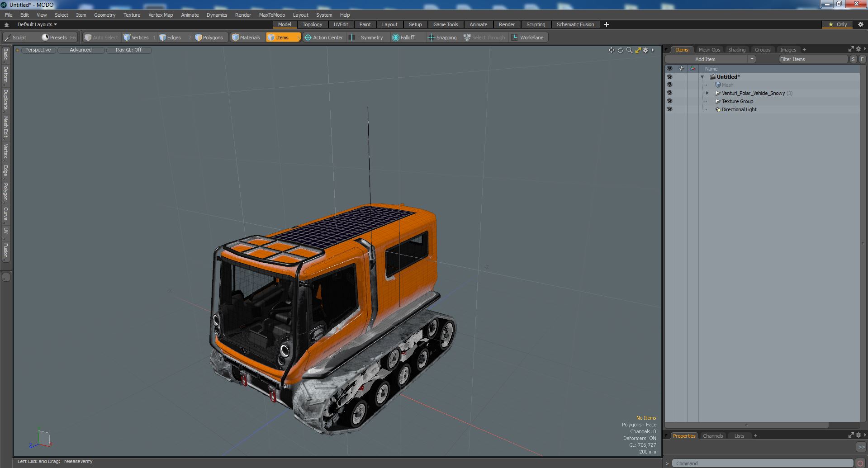Click the viewport zoom magnifier icon
The image size is (868, 468).
629,50
